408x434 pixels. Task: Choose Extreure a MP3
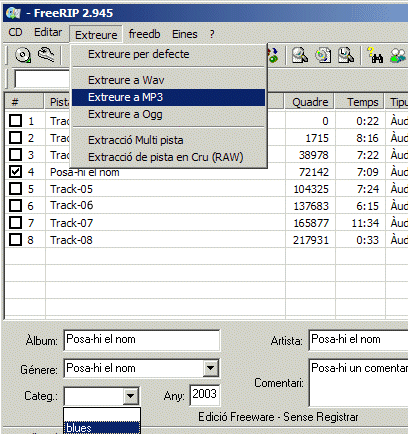point(169,97)
